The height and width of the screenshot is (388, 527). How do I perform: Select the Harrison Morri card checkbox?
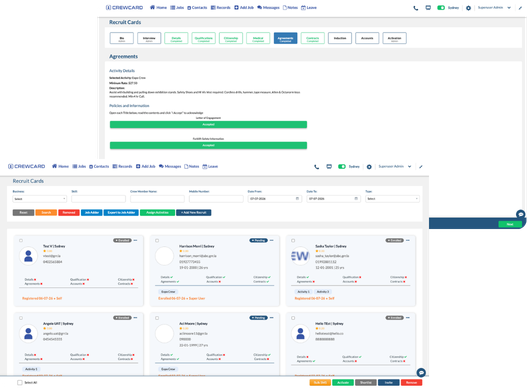(157, 240)
